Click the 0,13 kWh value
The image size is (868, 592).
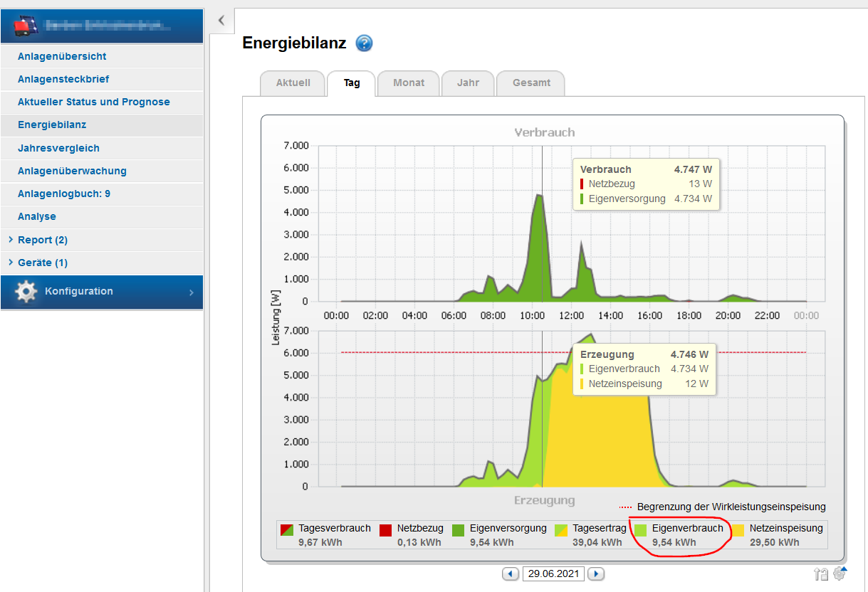[419, 542]
